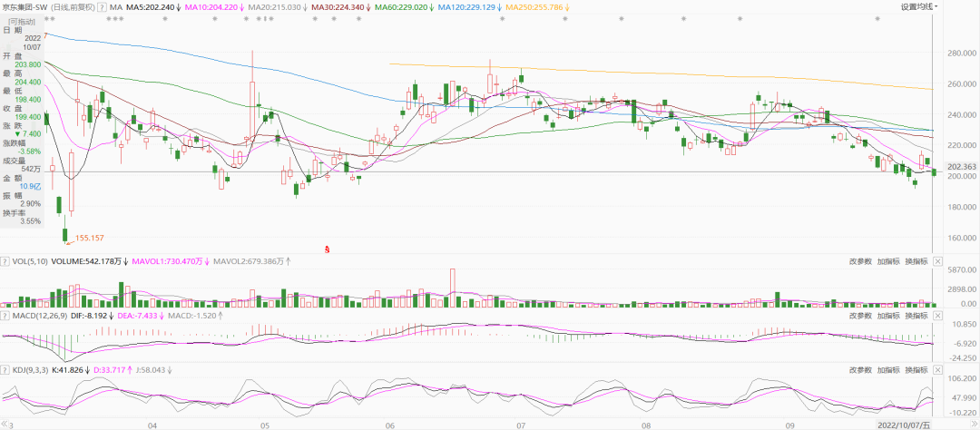The height and width of the screenshot is (430, 980).
Task: Click the MAVOL2:679.386万 value
Action: coord(248,261)
